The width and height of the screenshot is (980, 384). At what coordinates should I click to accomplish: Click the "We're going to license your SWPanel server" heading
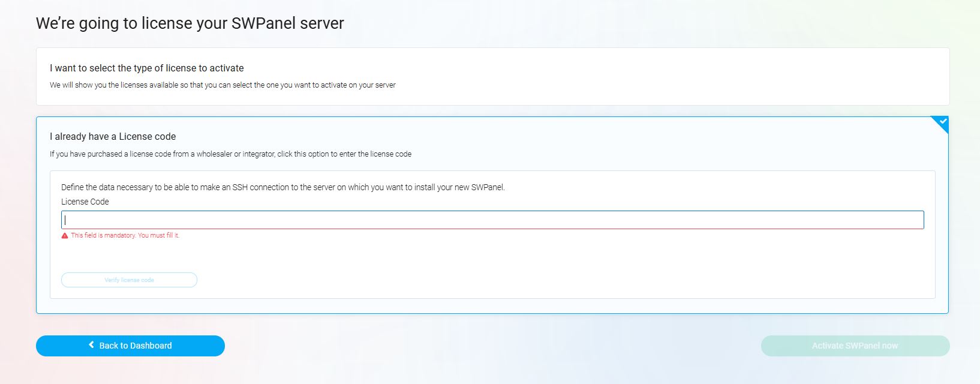pos(190,23)
